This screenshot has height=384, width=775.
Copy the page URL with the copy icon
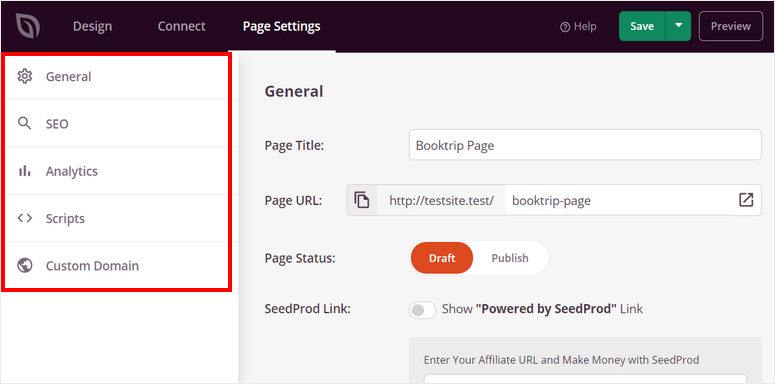(x=362, y=200)
